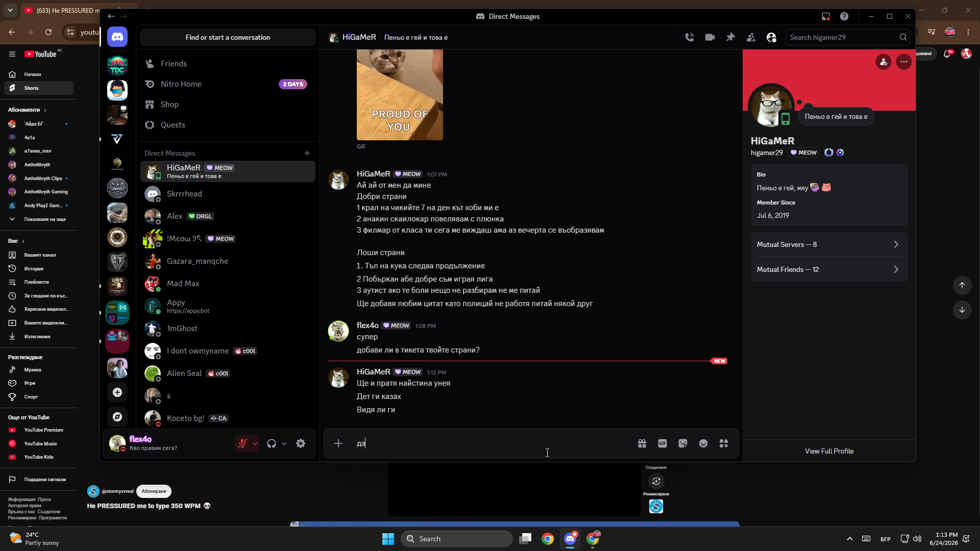Click View Full Profile
Viewport: 980px width, 551px height.
[x=829, y=451]
